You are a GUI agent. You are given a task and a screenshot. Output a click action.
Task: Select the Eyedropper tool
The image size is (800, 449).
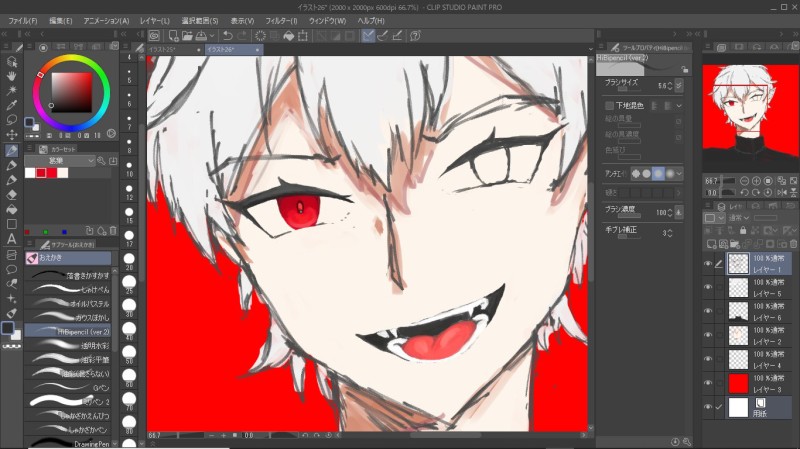[11, 105]
